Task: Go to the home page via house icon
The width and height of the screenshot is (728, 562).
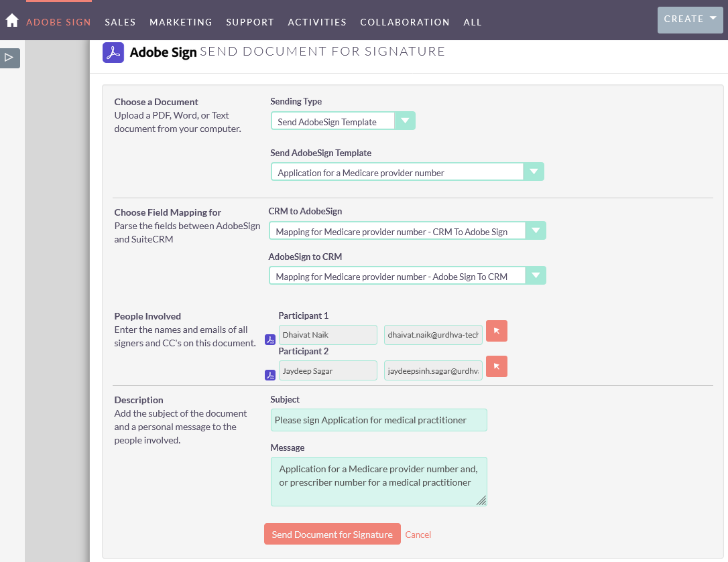Action: (x=11, y=21)
